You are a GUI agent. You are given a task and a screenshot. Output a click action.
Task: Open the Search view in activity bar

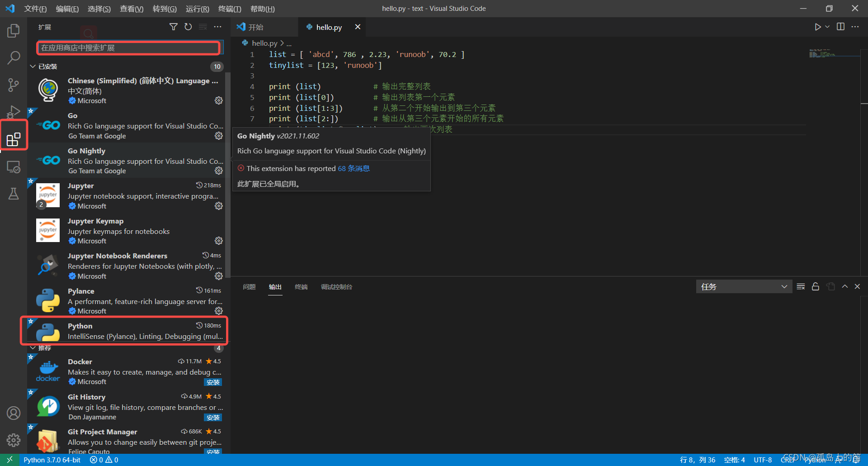[x=14, y=57]
